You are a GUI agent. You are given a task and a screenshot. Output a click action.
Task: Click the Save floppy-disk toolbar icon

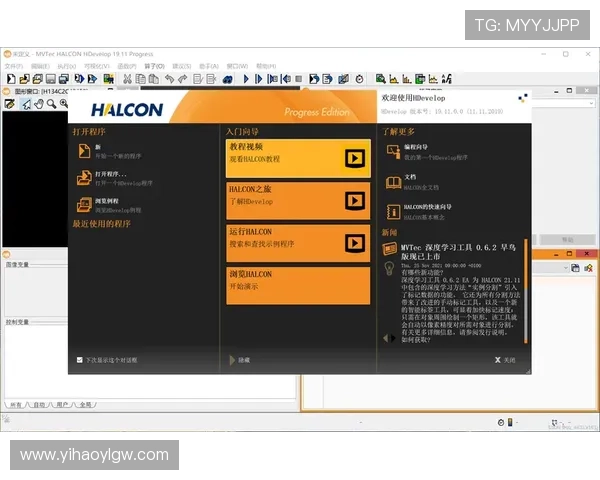click(51, 79)
